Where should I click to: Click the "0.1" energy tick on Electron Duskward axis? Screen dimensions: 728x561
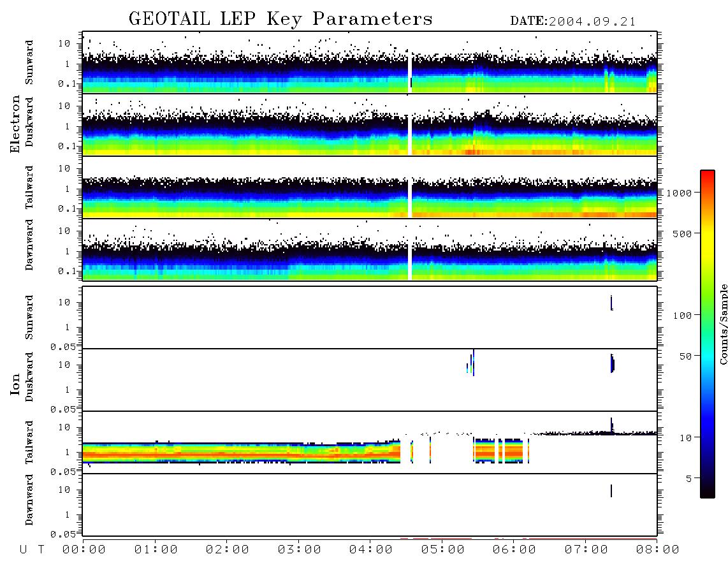[x=67, y=146]
